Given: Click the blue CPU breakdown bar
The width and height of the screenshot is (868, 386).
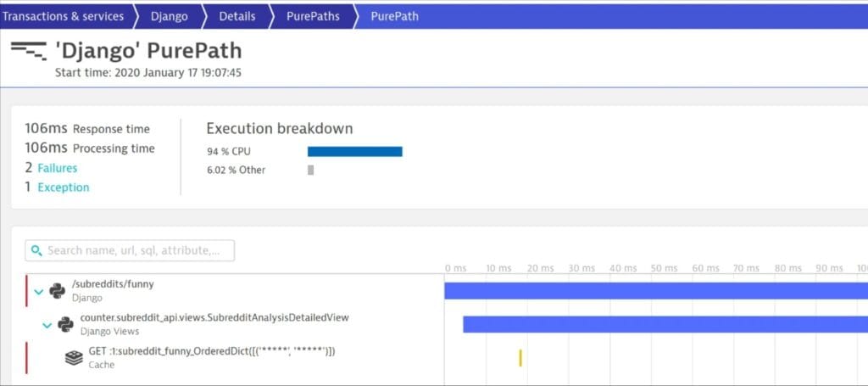Looking at the screenshot, I should [x=355, y=151].
